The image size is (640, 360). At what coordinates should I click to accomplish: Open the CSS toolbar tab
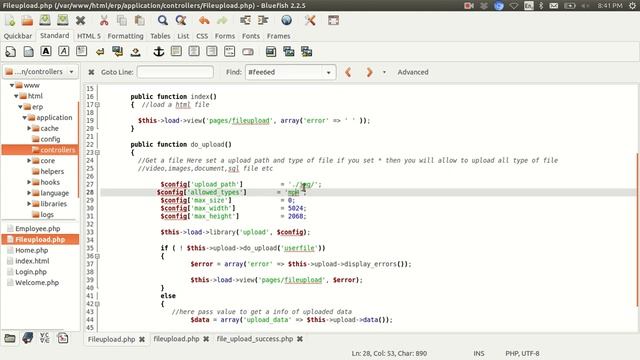click(x=202, y=36)
